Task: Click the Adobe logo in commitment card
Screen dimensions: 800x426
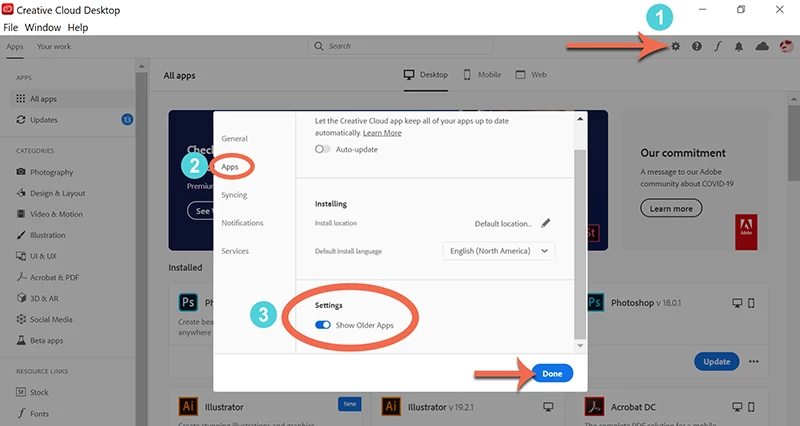Action: coord(746,232)
